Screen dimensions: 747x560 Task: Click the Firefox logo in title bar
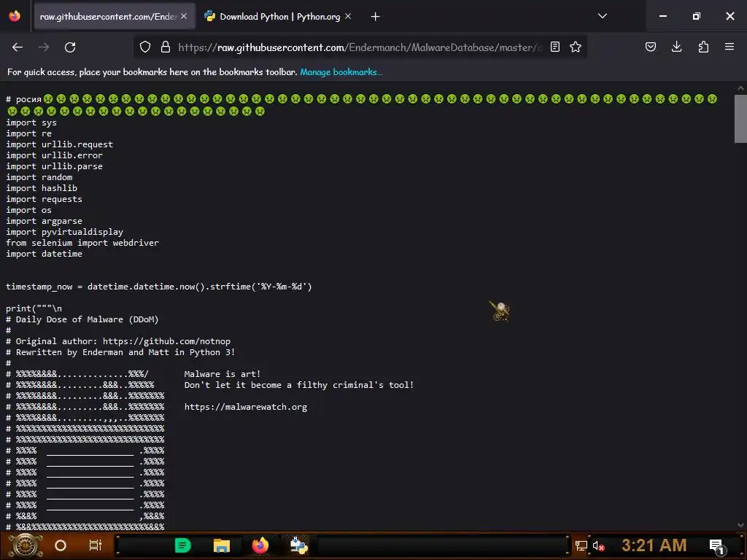[x=15, y=16]
